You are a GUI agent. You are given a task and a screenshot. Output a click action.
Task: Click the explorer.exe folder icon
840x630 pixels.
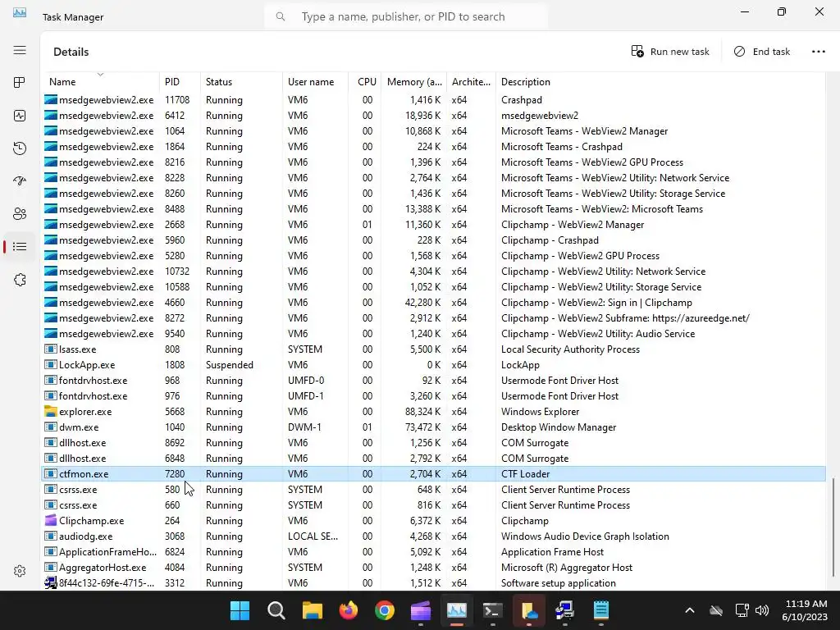point(50,412)
